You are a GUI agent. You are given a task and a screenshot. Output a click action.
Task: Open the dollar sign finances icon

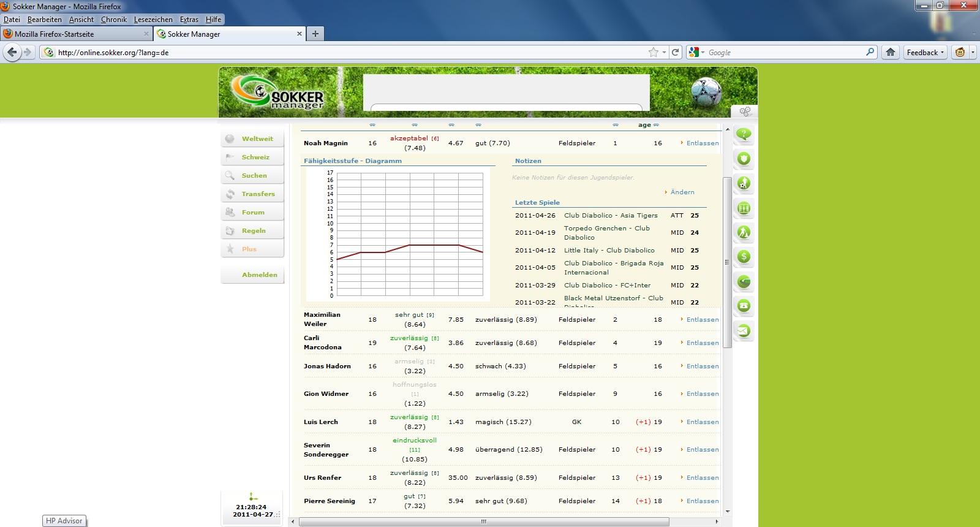(x=744, y=257)
